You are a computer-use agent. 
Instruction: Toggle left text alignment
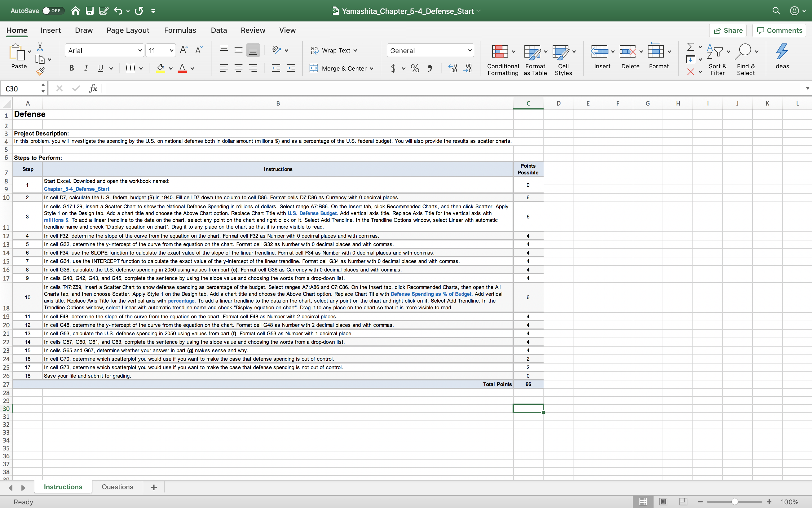coord(224,68)
